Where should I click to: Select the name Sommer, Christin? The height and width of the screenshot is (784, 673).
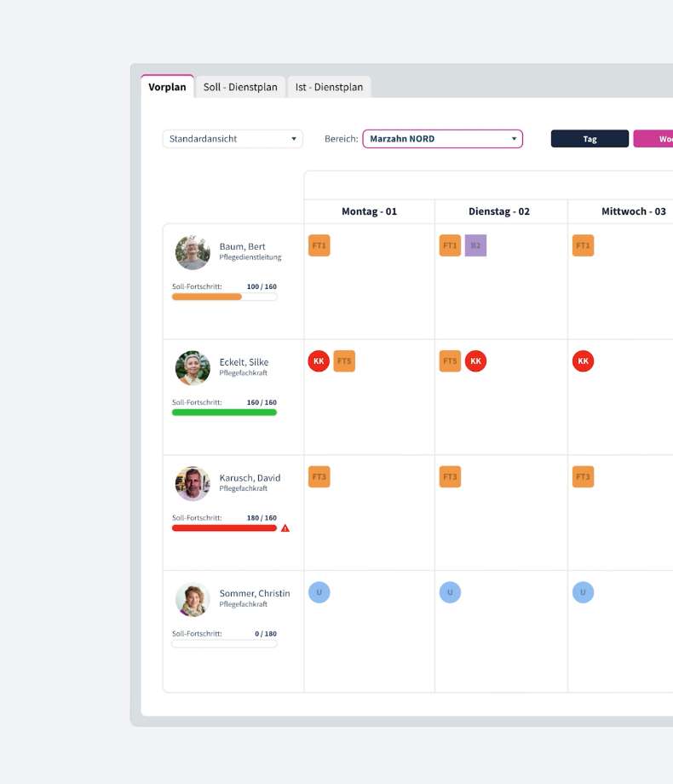click(x=255, y=593)
